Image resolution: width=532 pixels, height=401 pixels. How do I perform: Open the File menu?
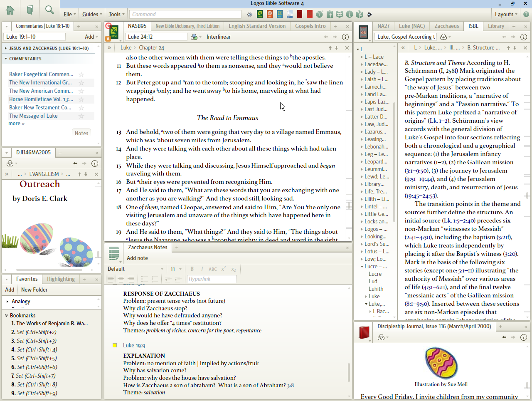69,14
